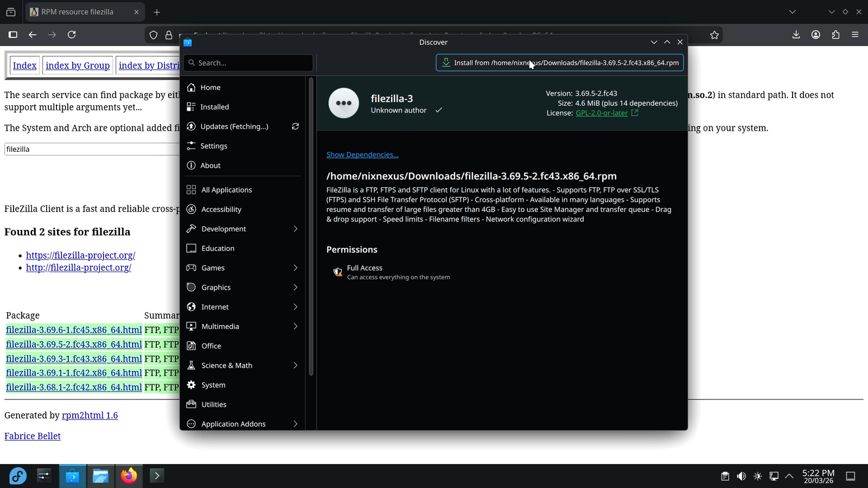868x488 pixels.
Task: Click the Show Dependencies link
Action: click(362, 155)
